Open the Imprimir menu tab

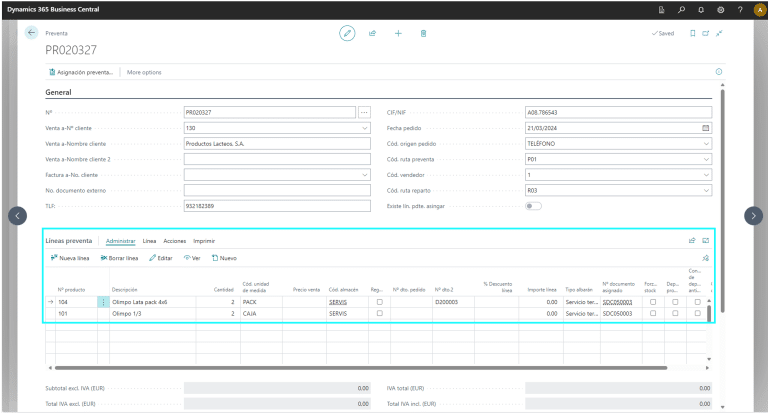click(x=204, y=241)
